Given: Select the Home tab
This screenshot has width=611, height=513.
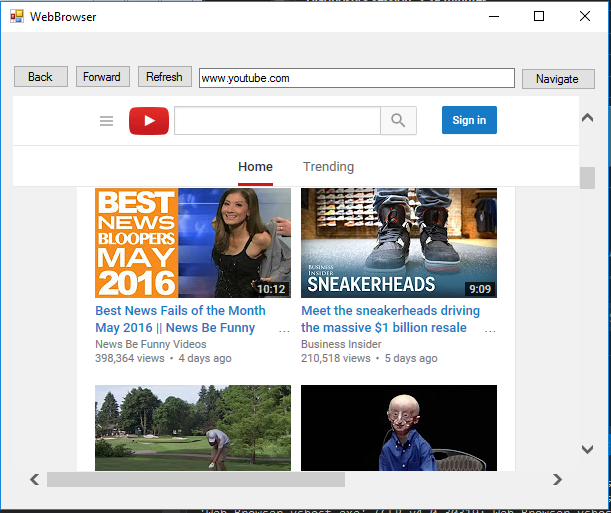Looking at the screenshot, I should [255, 167].
